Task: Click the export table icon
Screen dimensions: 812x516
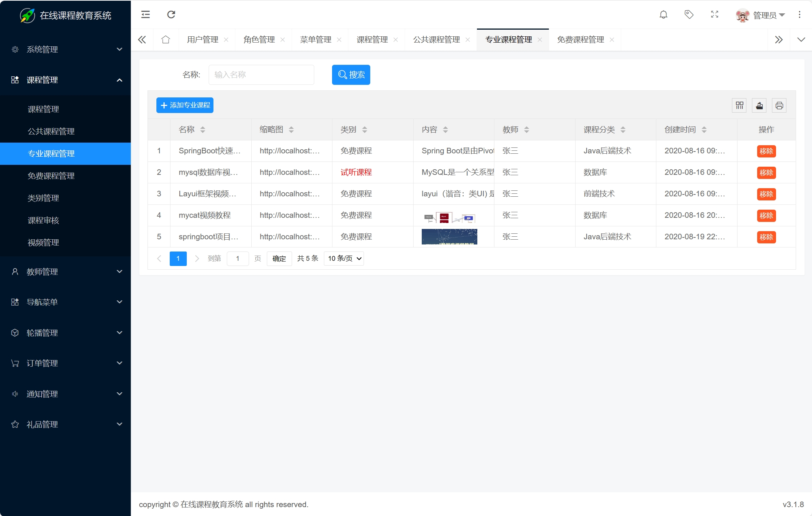Action: click(759, 106)
